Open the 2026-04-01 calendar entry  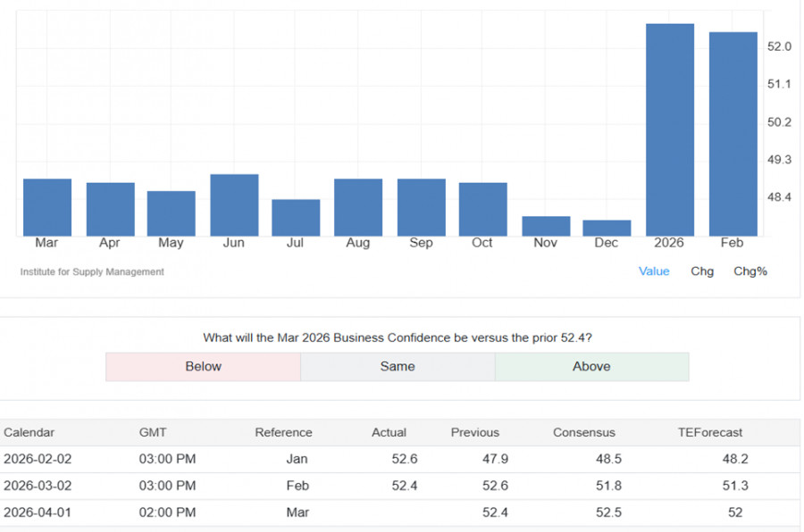pyautogui.click(x=38, y=512)
